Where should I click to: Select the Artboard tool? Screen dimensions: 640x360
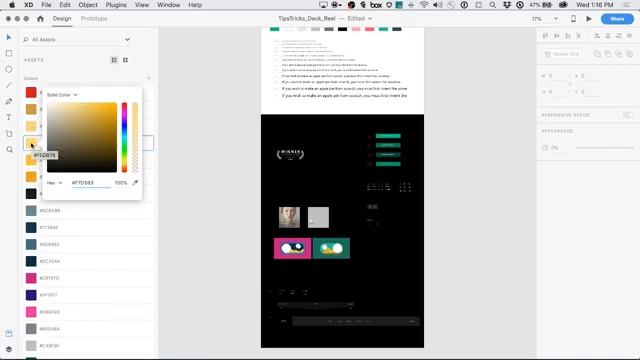click(x=9, y=134)
